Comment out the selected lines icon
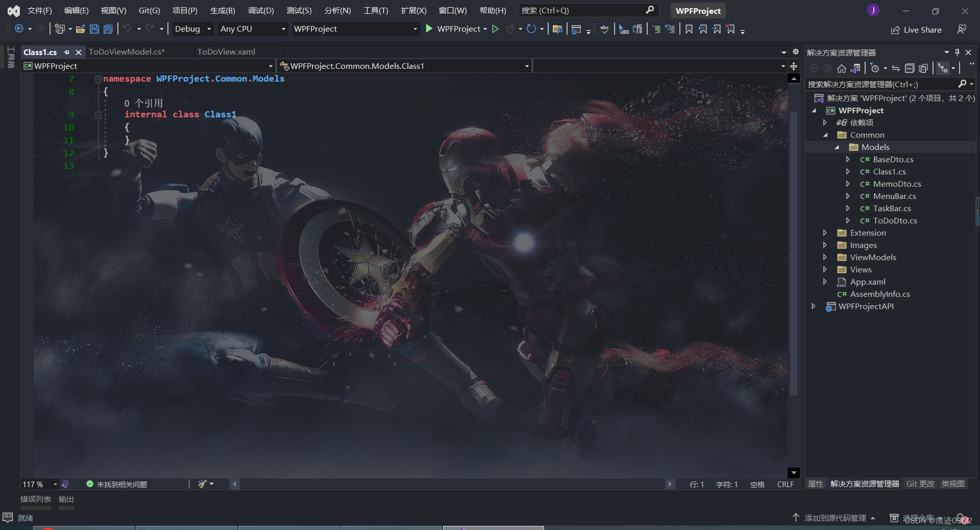This screenshot has width=980, height=530. click(656, 29)
